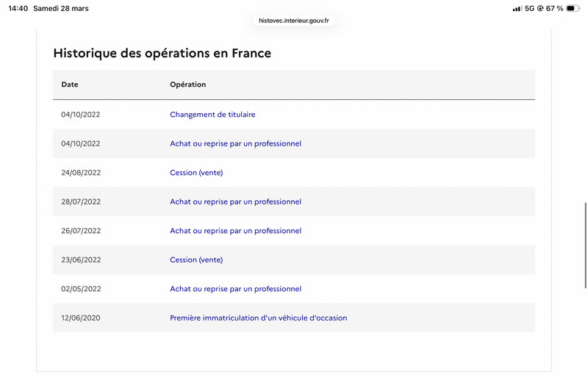Click Historique des opérations en France heading
Image resolution: width=588 pixels, height=386 pixels.
[x=162, y=53]
